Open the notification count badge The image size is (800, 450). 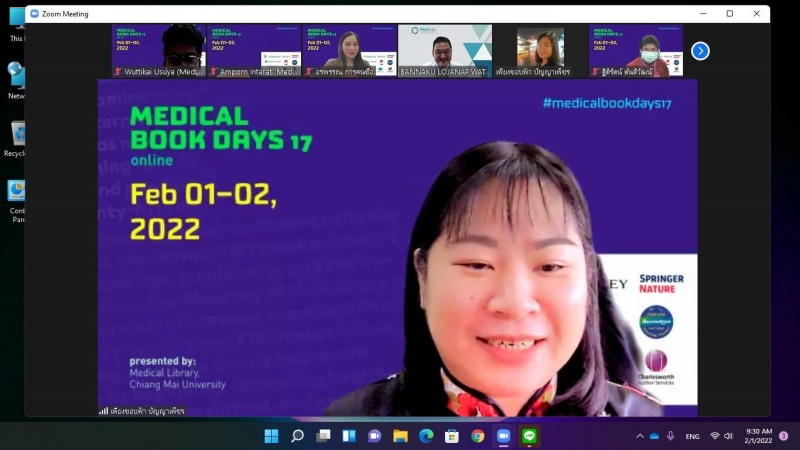[784, 436]
